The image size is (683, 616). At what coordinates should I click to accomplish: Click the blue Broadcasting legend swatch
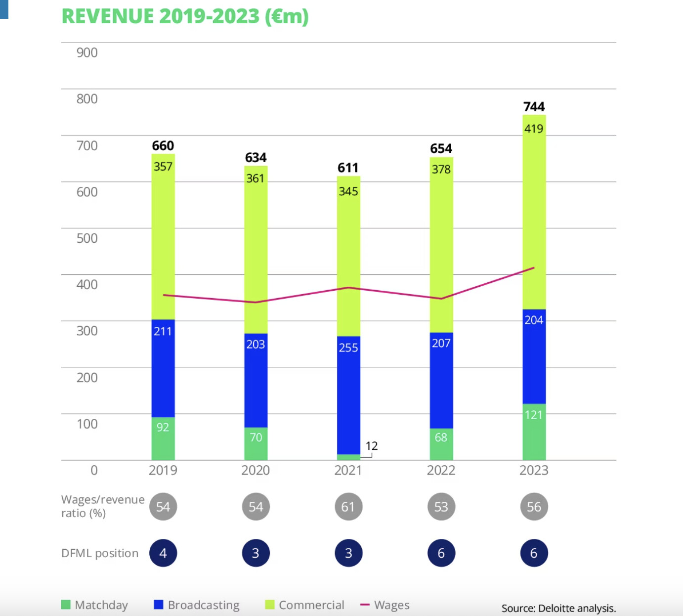pos(158,605)
